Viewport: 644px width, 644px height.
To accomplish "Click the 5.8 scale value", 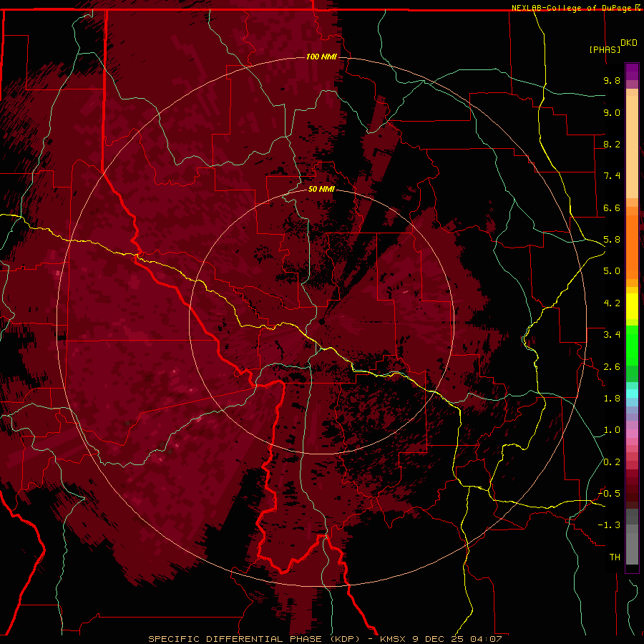I will point(612,240).
